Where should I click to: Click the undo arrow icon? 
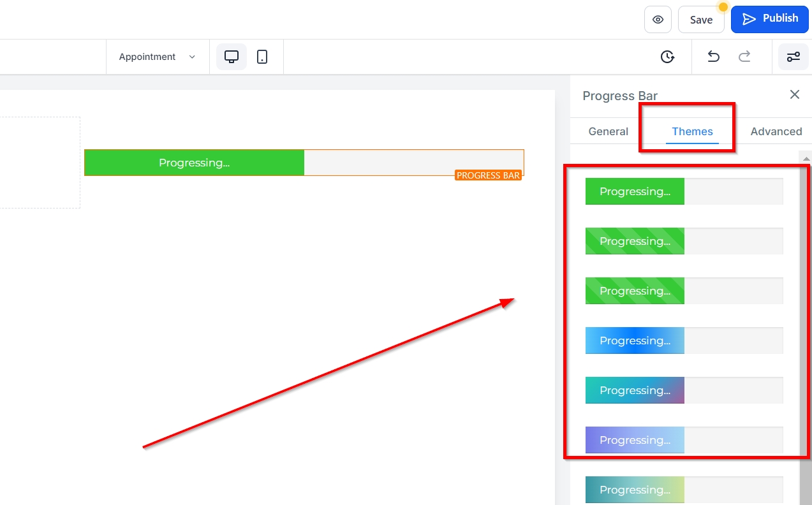714,57
